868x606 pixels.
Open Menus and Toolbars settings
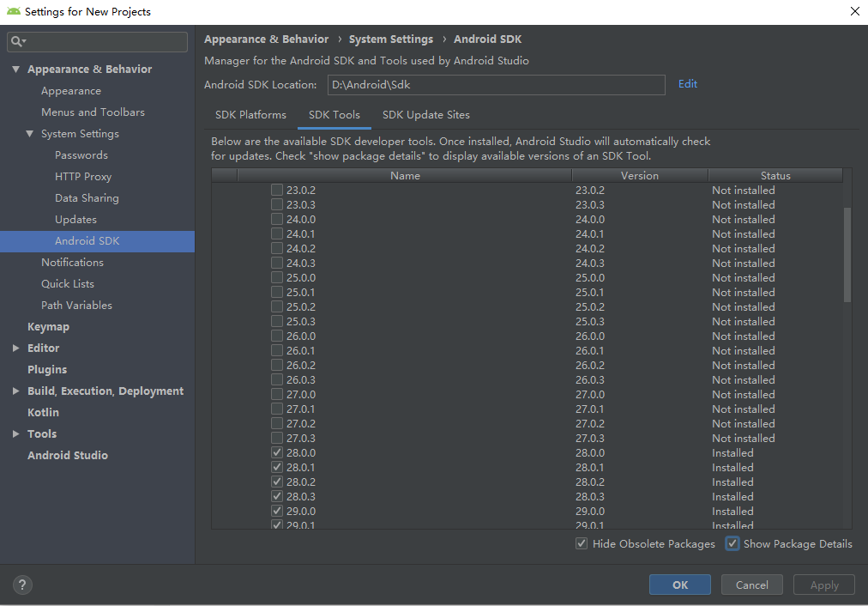click(x=93, y=112)
